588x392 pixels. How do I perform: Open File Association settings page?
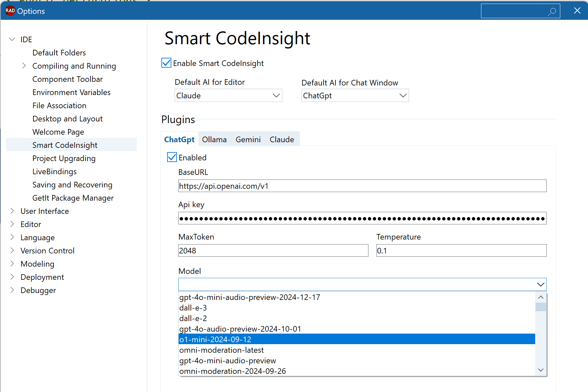[x=59, y=106]
